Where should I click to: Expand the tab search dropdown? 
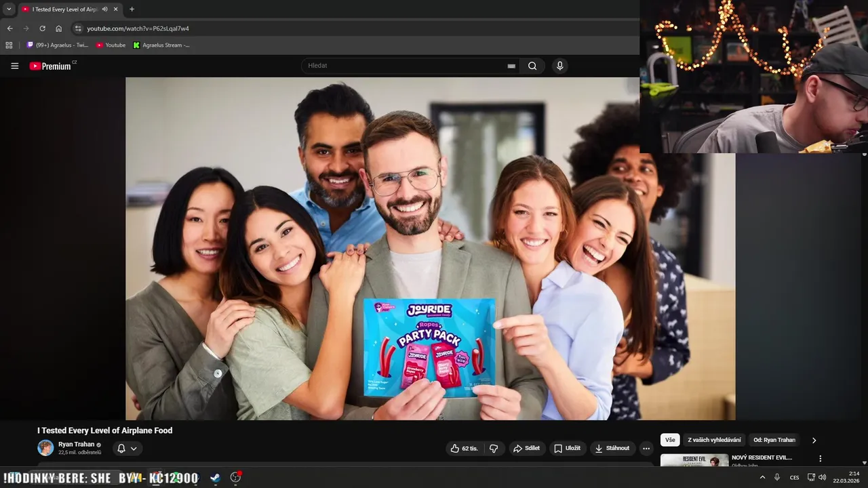click(x=9, y=9)
